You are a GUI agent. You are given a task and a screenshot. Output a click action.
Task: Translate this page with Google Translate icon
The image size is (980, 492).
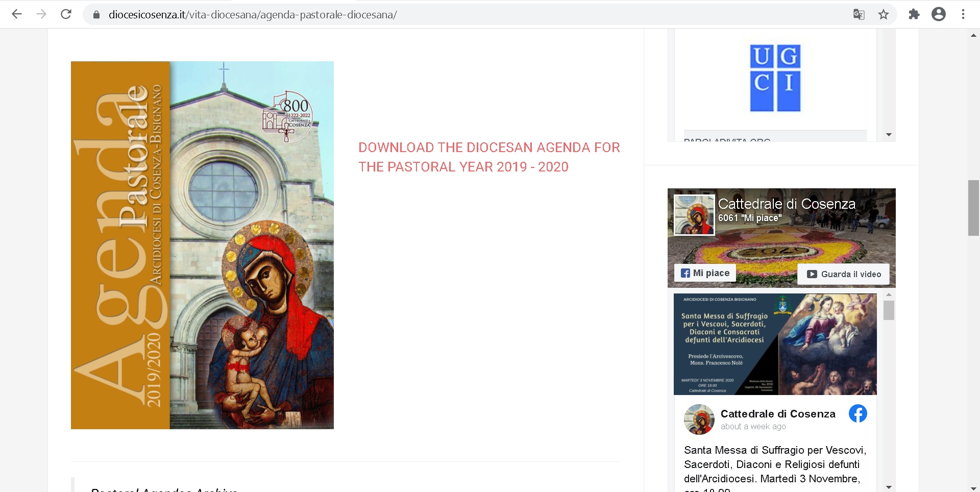[x=859, y=15]
